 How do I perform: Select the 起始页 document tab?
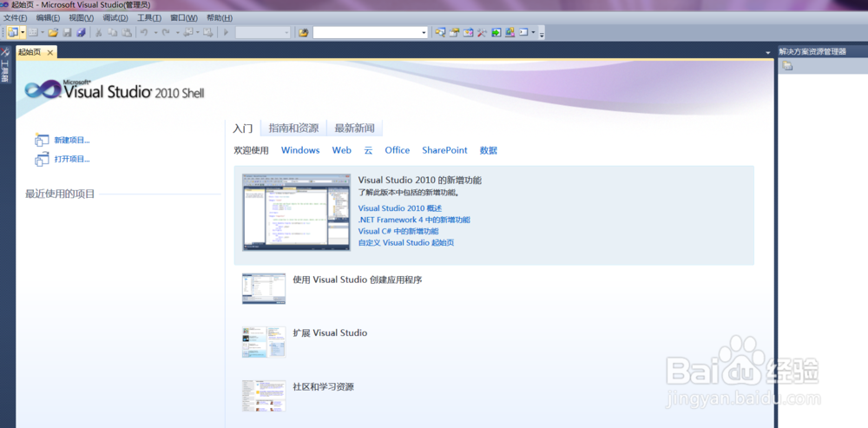[x=30, y=52]
